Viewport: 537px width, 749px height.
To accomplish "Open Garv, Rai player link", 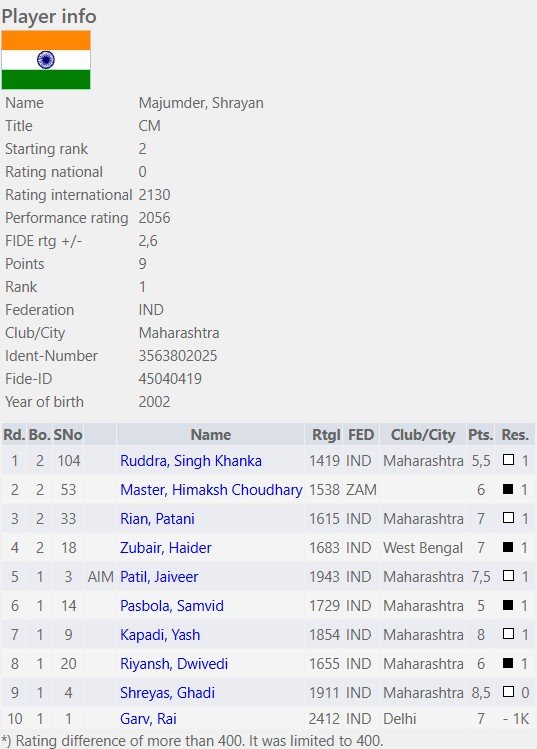I will click(148, 719).
